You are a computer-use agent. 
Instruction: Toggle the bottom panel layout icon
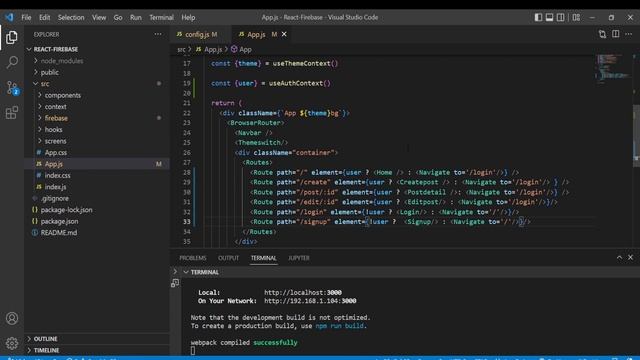[x=549, y=17]
